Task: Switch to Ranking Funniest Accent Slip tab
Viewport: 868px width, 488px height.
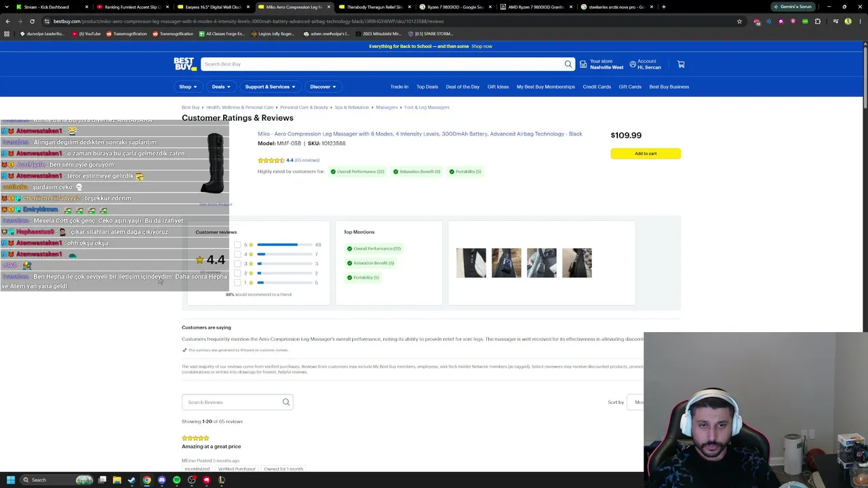Action: tap(132, 7)
